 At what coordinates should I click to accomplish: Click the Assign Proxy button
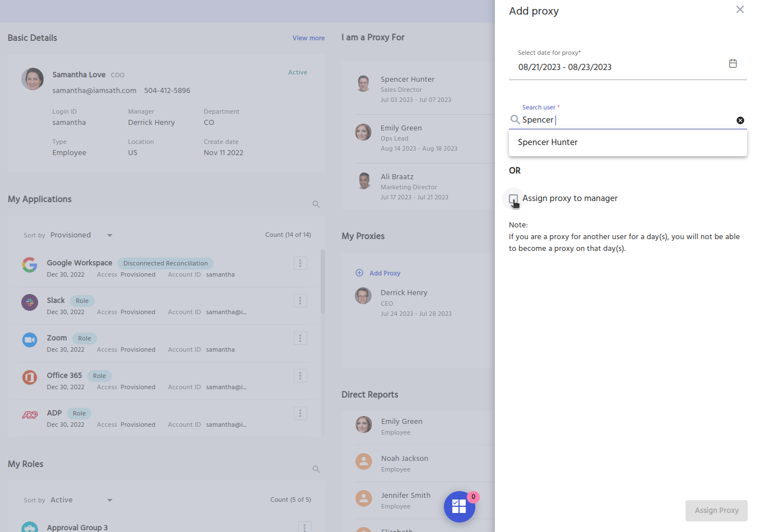tap(716, 510)
